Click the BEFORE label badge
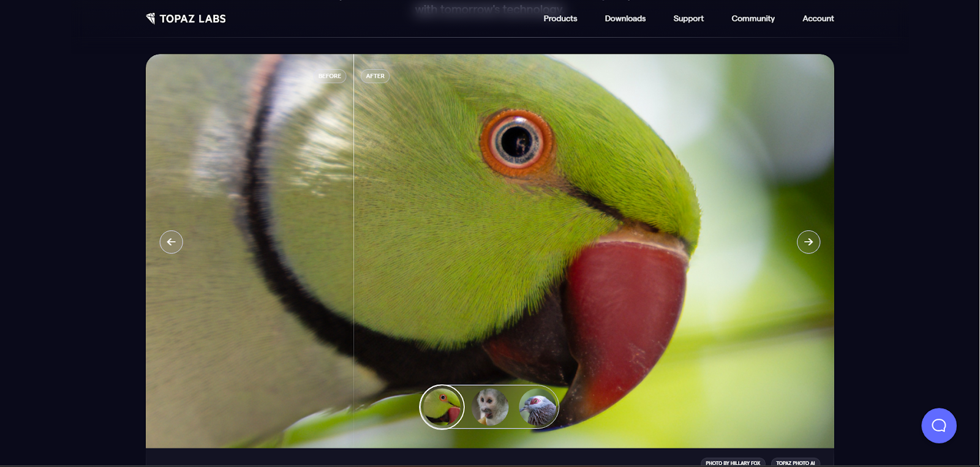Viewport: 980px width, 467px height. [330, 76]
